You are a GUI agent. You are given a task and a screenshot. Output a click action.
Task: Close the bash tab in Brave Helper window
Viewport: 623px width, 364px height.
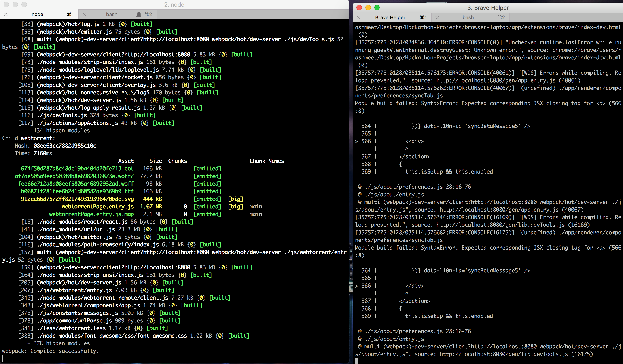tap(437, 17)
